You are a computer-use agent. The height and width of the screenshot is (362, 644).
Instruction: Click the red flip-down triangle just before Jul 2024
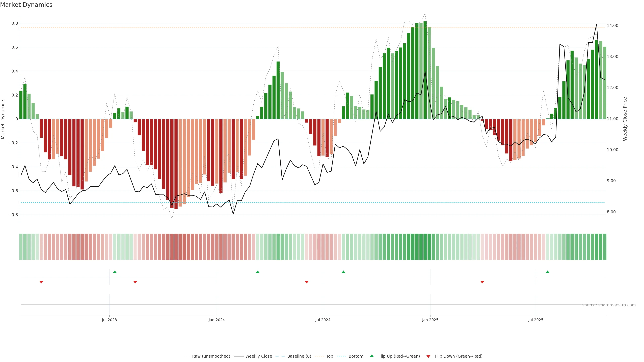click(307, 282)
